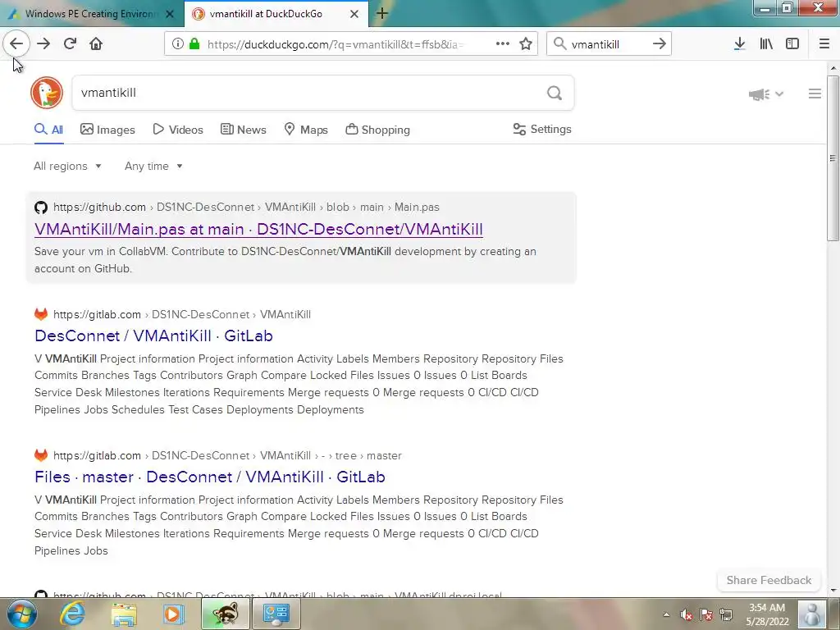Open the browser home page
The height and width of the screenshot is (630, 840).
point(96,44)
